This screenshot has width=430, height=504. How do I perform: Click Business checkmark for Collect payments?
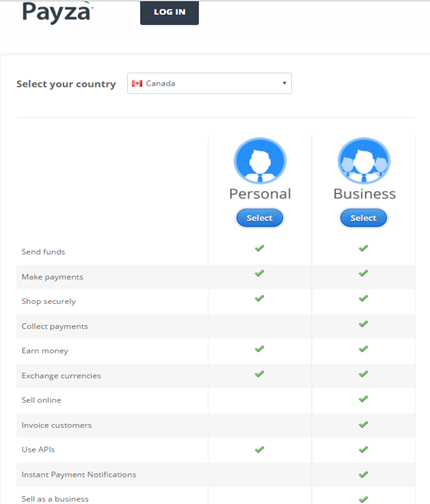[363, 324]
